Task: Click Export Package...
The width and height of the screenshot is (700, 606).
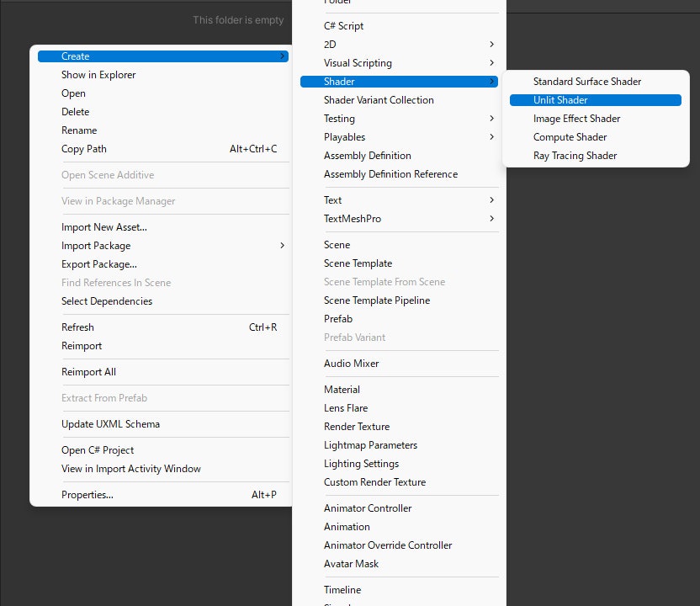Action: pyautogui.click(x=163, y=264)
